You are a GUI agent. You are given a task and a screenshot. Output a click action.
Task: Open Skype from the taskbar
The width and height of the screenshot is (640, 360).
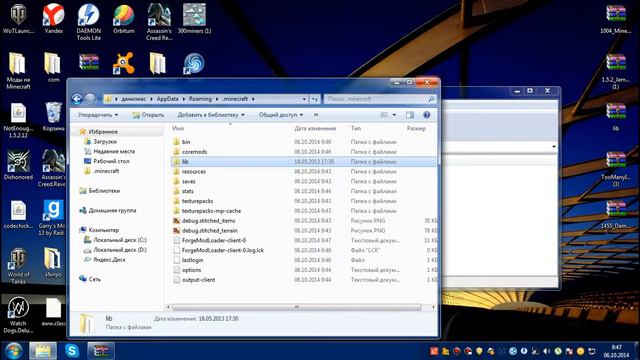tap(72, 351)
